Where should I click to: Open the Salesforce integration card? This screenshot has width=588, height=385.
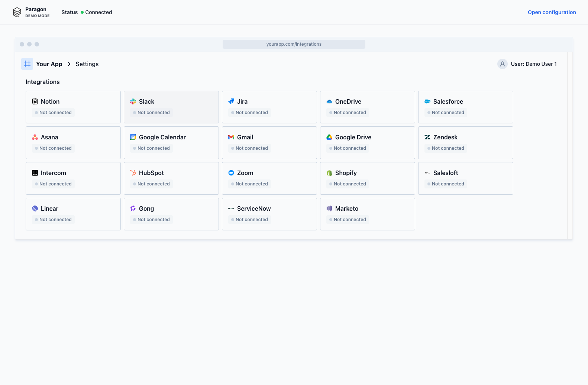(x=465, y=107)
